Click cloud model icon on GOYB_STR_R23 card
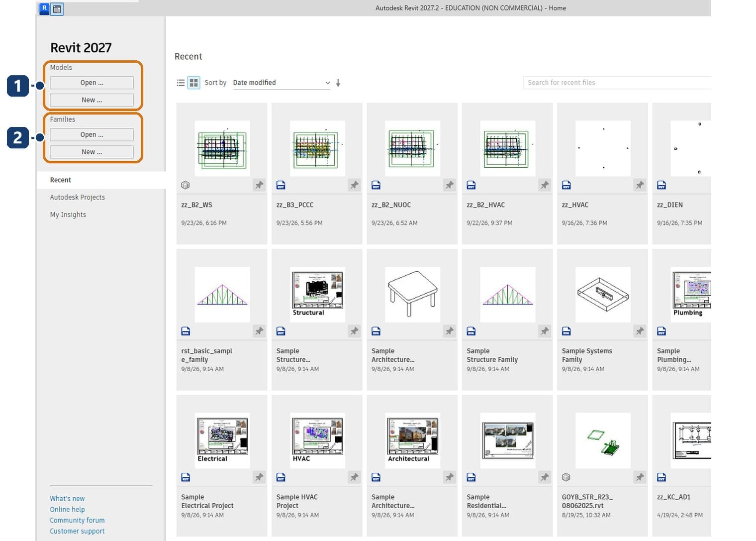The height and width of the screenshot is (541, 756). pyautogui.click(x=566, y=477)
